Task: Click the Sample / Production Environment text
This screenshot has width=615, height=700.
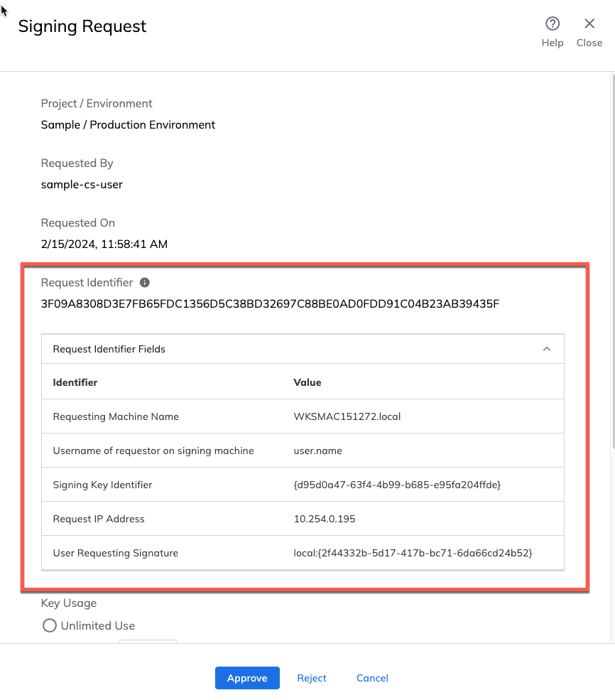Action: click(128, 124)
